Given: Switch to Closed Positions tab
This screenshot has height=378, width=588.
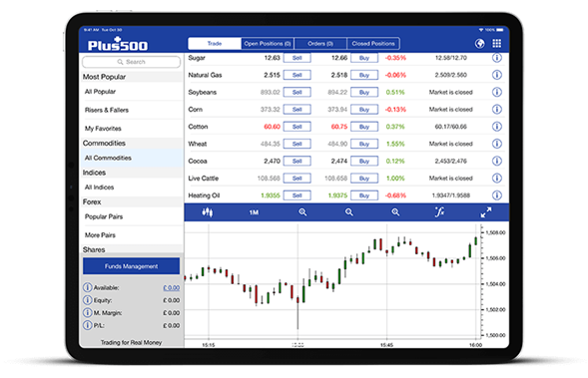Looking at the screenshot, I should 373,44.
